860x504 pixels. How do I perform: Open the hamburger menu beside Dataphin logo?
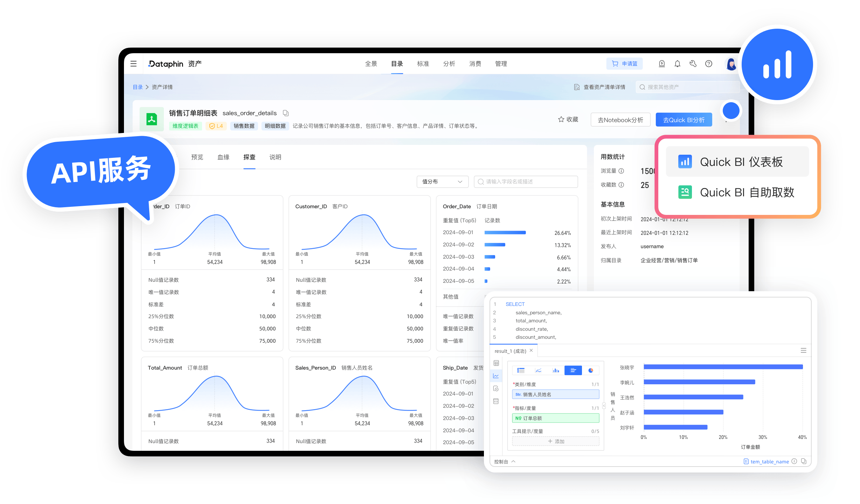tap(133, 64)
